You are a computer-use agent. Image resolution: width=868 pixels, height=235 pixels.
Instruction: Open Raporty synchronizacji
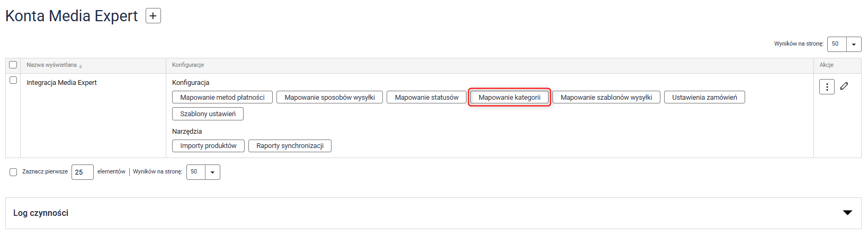290,146
